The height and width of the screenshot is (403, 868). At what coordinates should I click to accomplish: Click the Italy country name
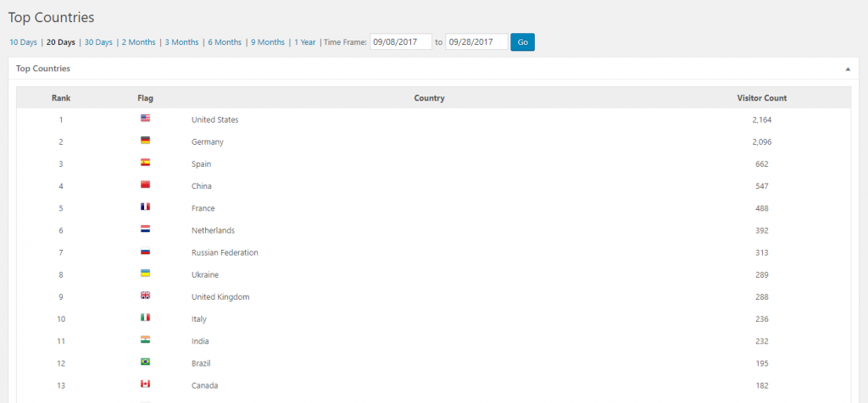[x=198, y=319]
